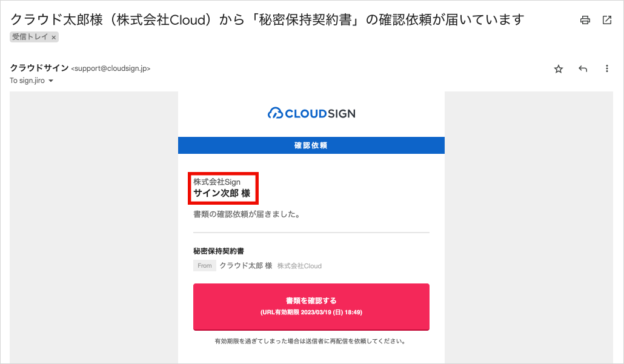This screenshot has height=364, width=624.
Task: Click sender name クラウドサイン
Action: click(39, 68)
